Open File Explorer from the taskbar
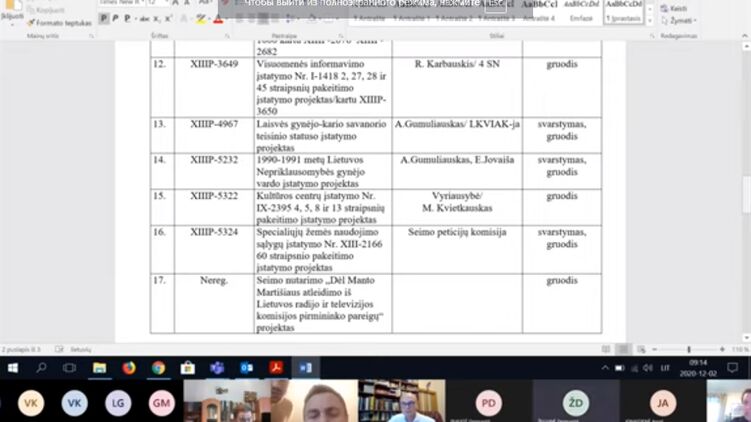 point(99,368)
